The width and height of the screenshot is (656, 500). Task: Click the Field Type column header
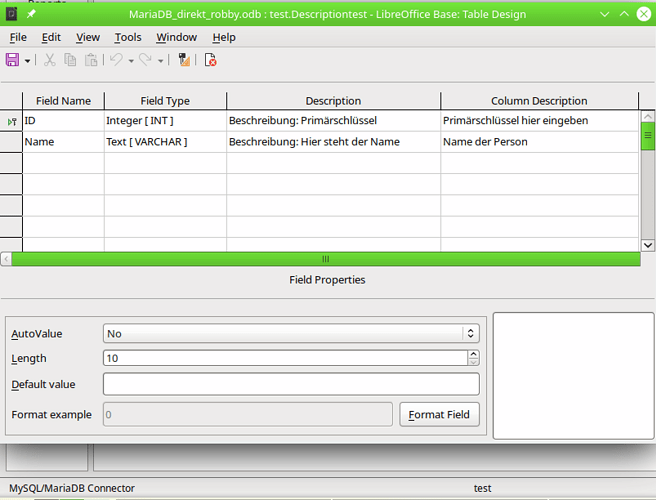pos(165,101)
